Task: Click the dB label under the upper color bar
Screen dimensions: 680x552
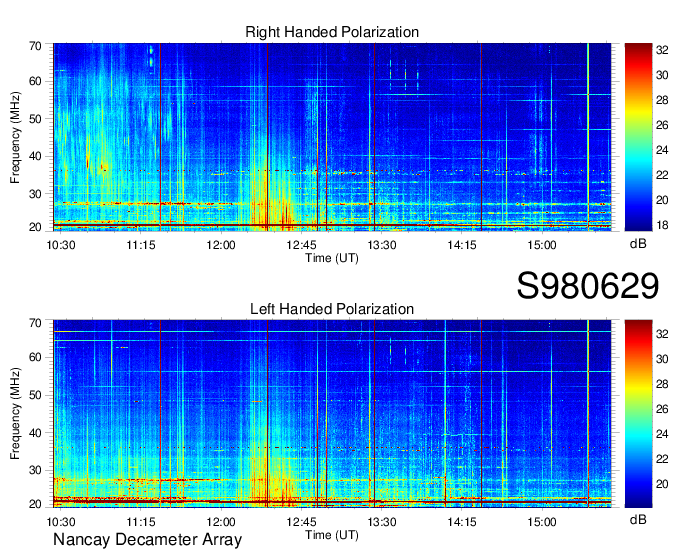Action: coord(638,244)
